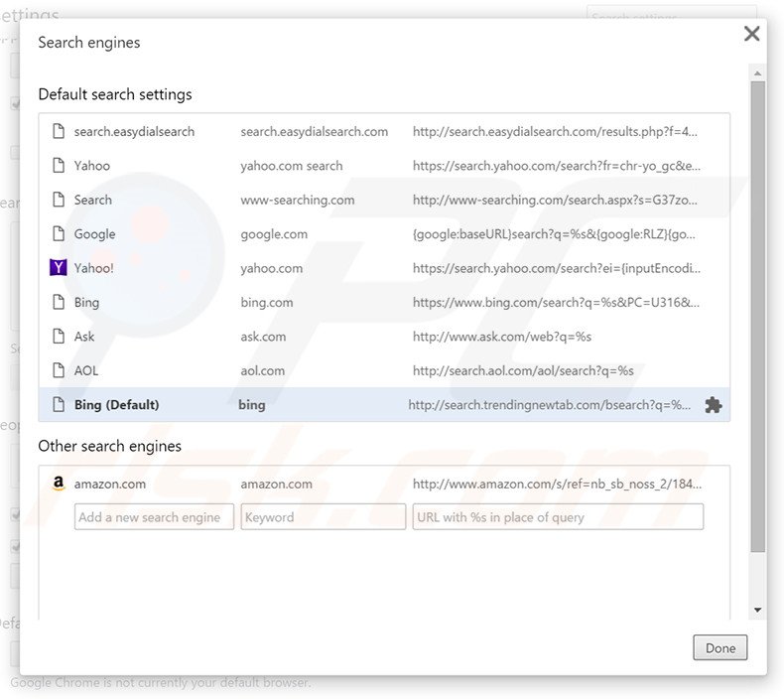Click the www-searching.com search.aspx URL

click(555, 200)
